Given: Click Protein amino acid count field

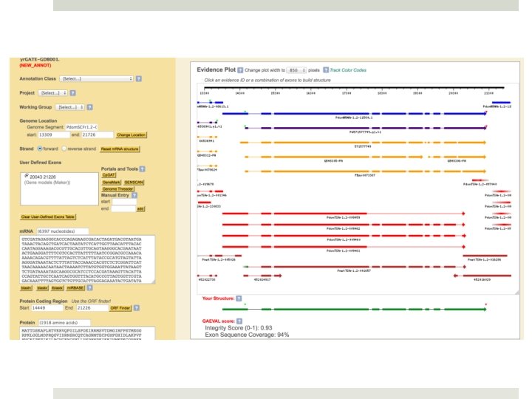Looking at the screenshot, I should coord(64,323).
